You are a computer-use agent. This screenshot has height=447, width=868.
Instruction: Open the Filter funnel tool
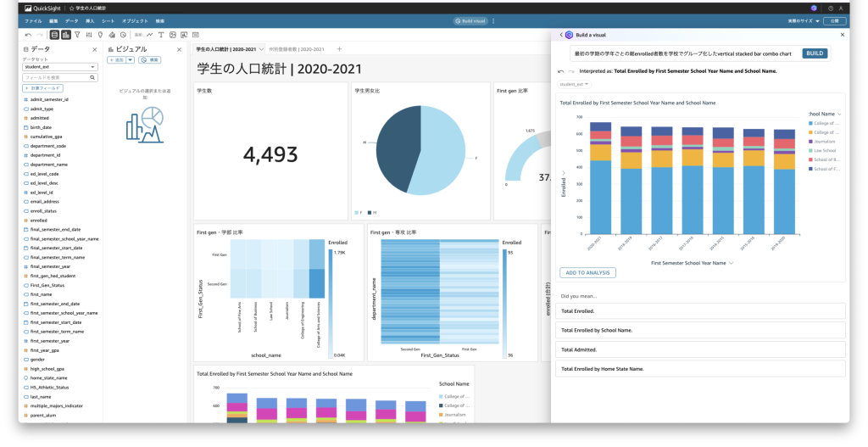click(x=77, y=35)
